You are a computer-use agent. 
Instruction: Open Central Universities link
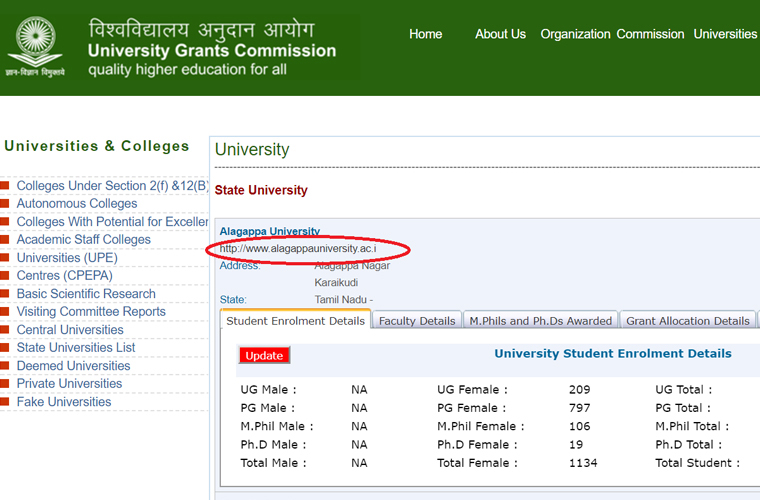coord(70,329)
